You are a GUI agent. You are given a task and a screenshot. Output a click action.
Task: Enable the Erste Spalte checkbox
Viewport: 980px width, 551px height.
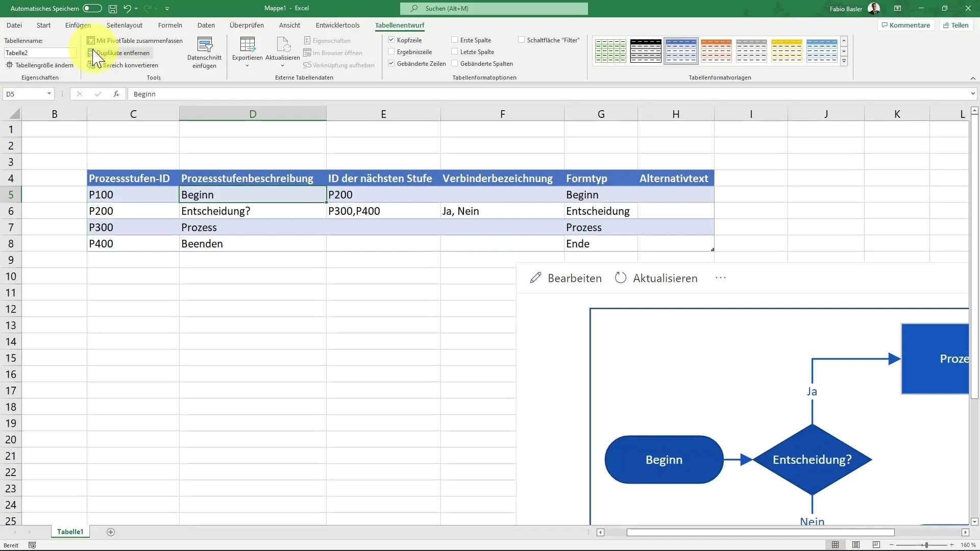point(455,40)
